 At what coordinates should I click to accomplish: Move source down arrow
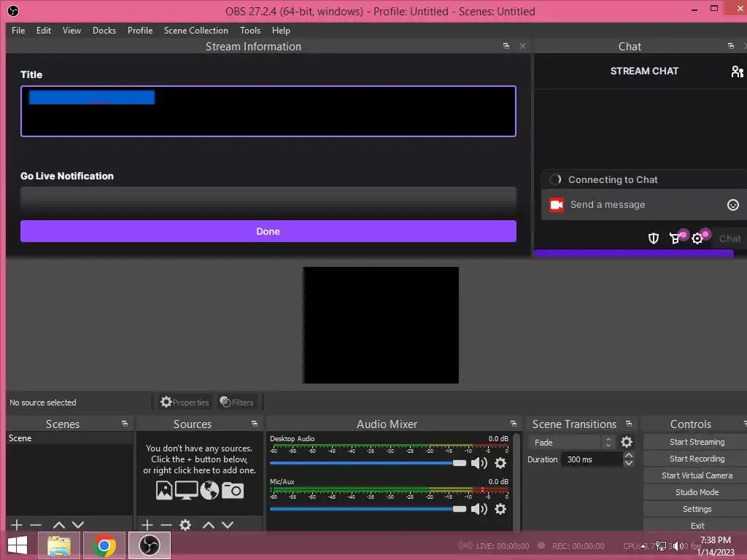coord(228,525)
